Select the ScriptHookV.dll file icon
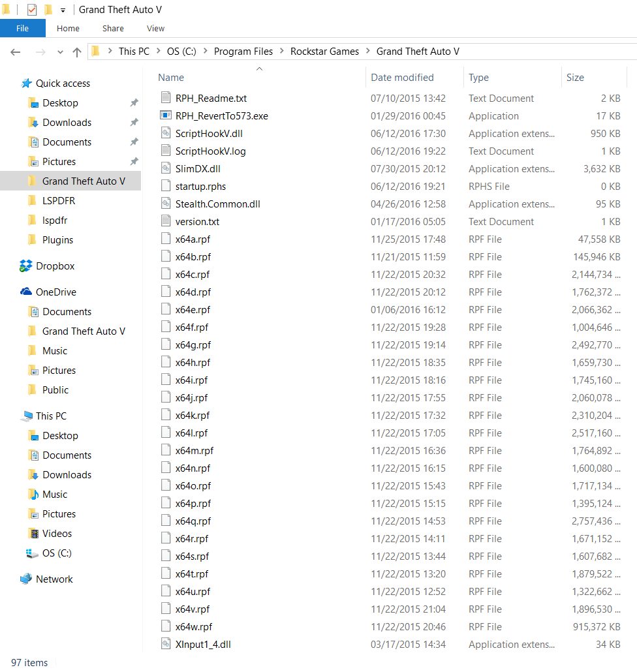 coord(166,133)
